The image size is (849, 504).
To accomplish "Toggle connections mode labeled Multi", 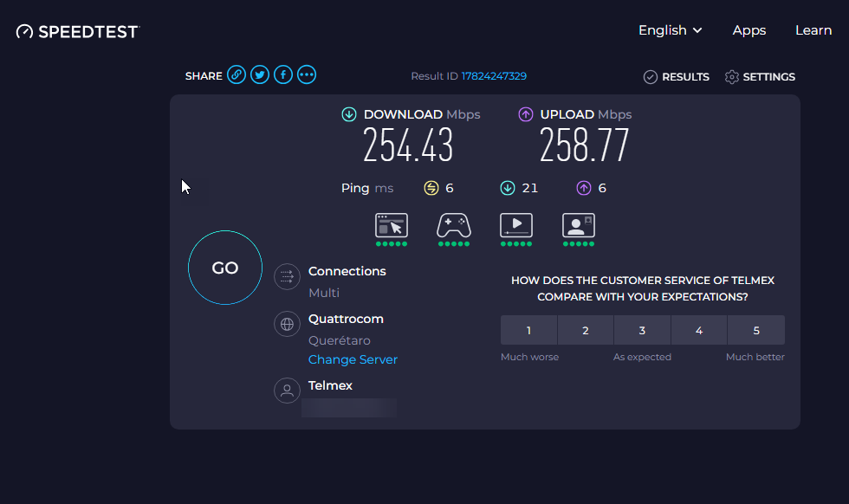I will pyautogui.click(x=324, y=293).
